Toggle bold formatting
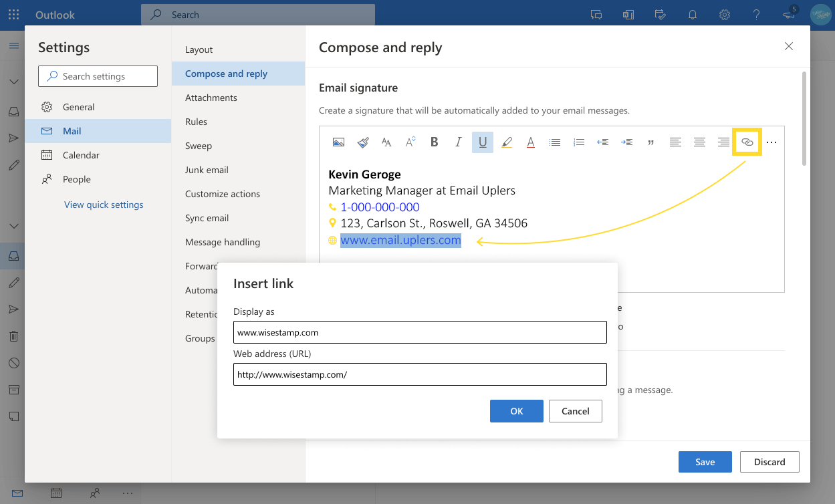835x504 pixels. [434, 142]
